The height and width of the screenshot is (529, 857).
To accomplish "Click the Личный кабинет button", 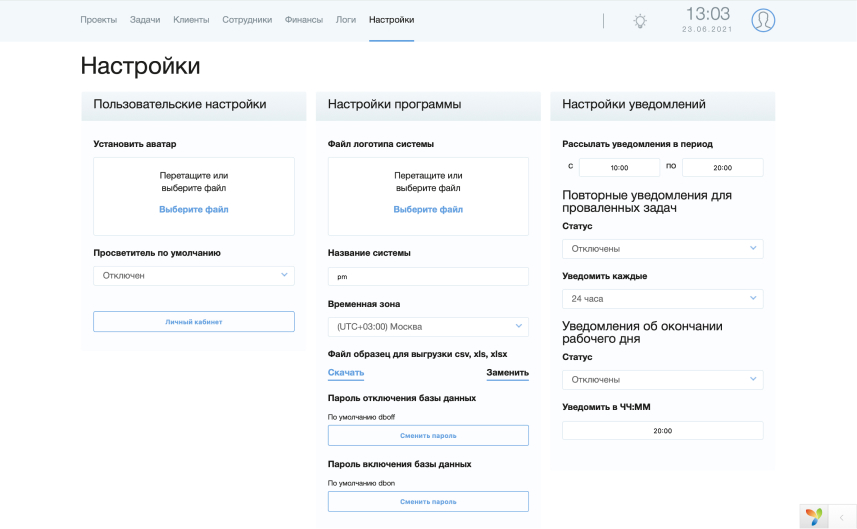I will pyautogui.click(x=193, y=321).
